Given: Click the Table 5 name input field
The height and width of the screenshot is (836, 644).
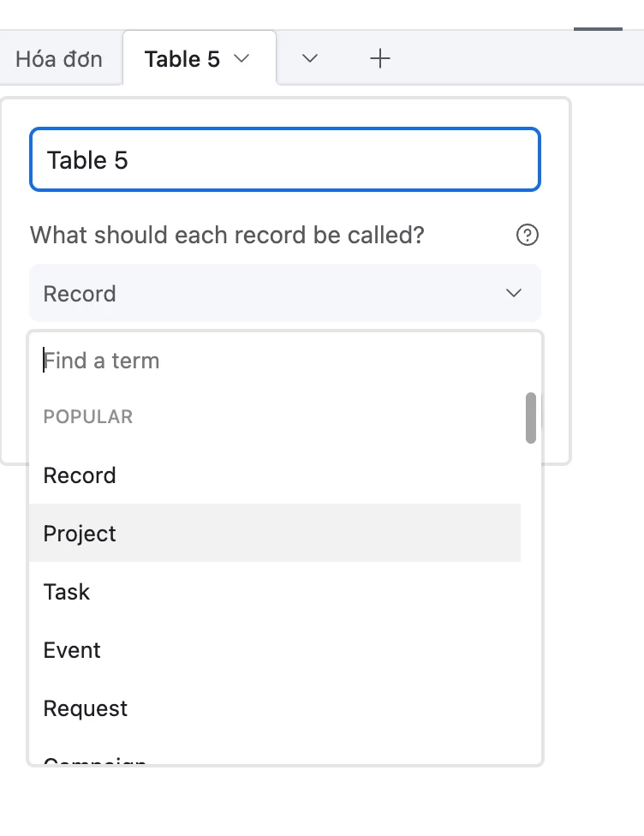Looking at the screenshot, I should tap(285, 159).
